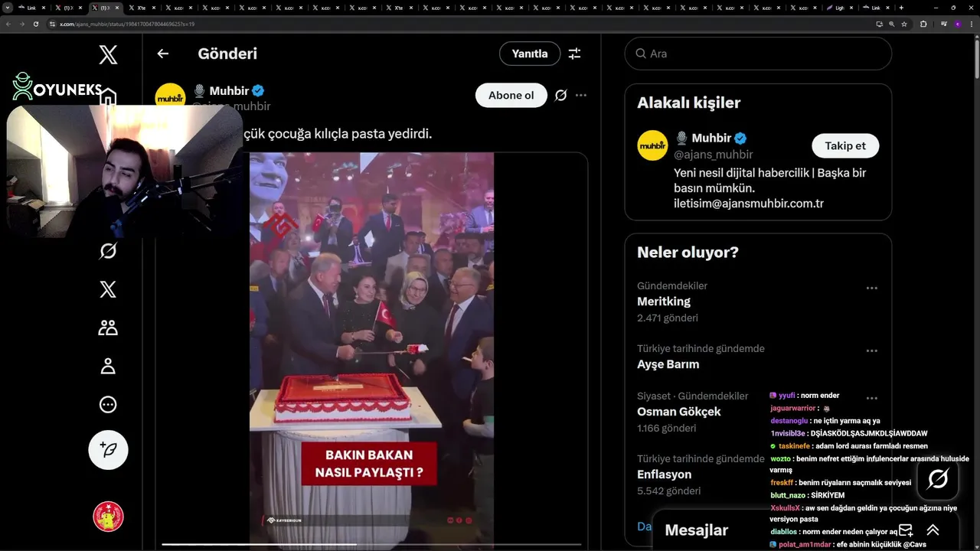Open more options for Ayşe Barım trend
Screen dimensions: 980x551
pos(871,351)
